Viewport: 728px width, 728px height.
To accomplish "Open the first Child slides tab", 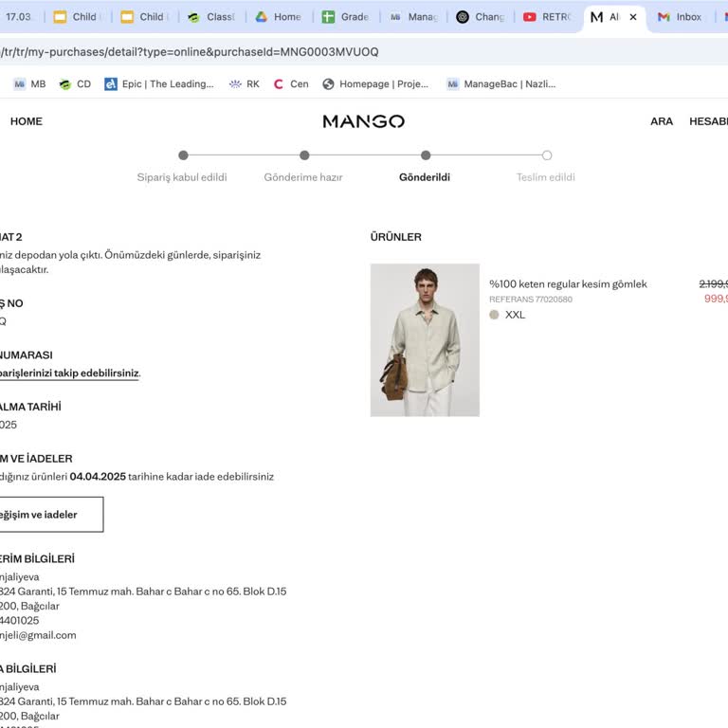I will click(78, 17).
